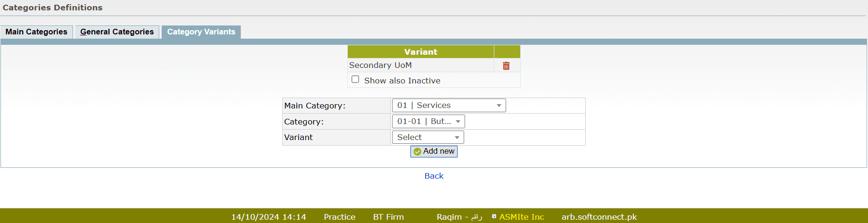Open the Main Category dropdown
This screenshot has height=223, width=868.
point(449,106)
